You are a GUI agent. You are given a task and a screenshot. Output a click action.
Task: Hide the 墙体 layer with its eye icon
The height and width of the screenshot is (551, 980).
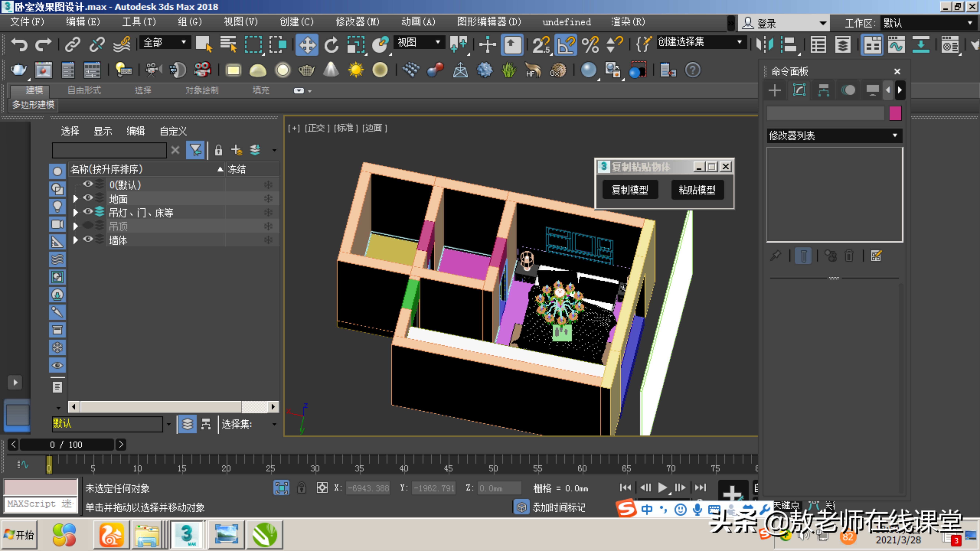pos(88,240)
